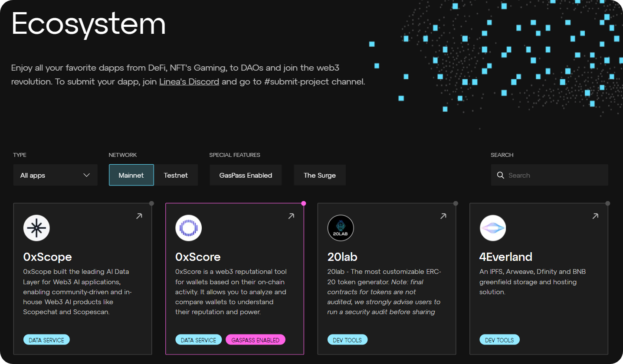Open 4Everland via its arrow icon

(x=595, y=216)
